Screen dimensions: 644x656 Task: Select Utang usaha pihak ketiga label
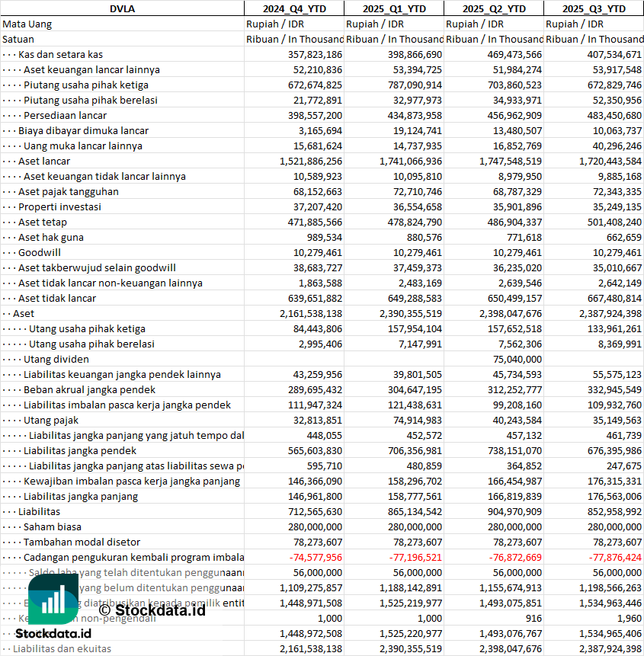(x=87, y=329)
